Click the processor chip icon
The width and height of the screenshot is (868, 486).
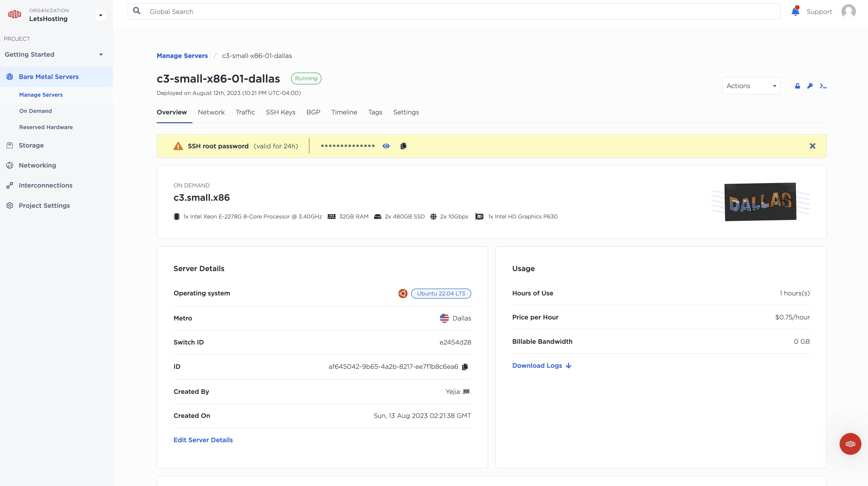(x=177, y=216)
